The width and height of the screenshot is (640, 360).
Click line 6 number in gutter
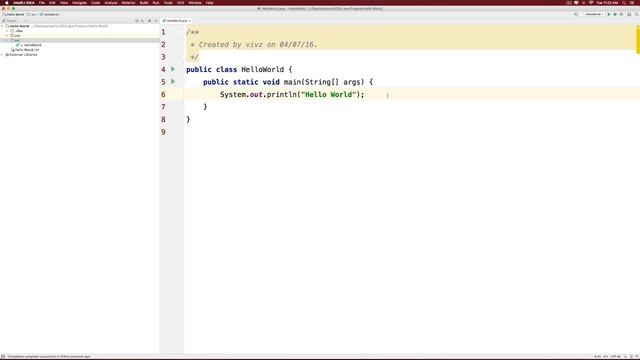pyautogui.click(x=163, y=94)
